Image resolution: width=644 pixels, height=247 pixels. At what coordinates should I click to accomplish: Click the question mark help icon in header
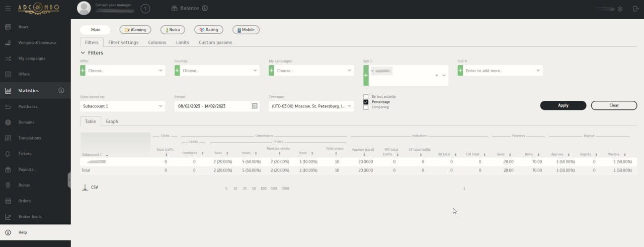tap(145, 9)
